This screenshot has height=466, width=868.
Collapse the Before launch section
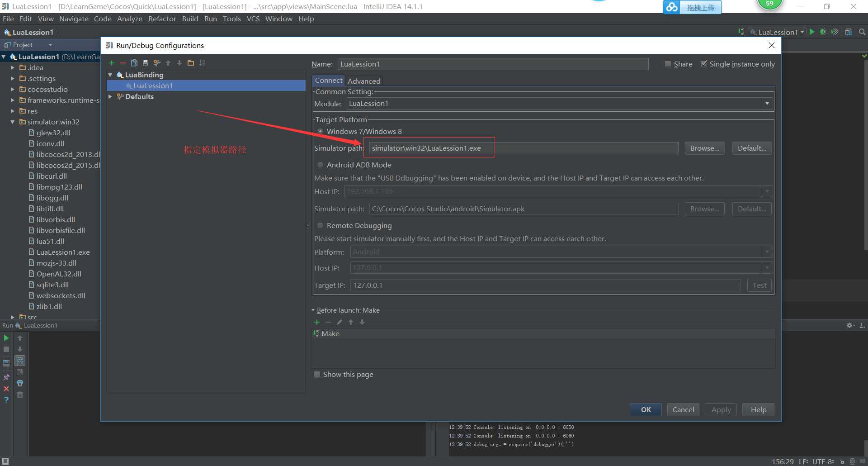point(313,310)
